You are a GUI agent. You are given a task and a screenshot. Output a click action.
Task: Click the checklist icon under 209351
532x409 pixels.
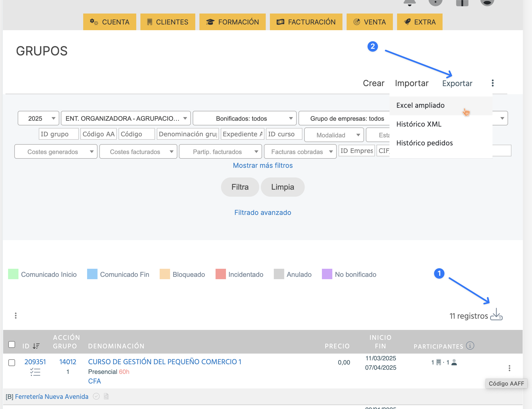tap(35, 372)
